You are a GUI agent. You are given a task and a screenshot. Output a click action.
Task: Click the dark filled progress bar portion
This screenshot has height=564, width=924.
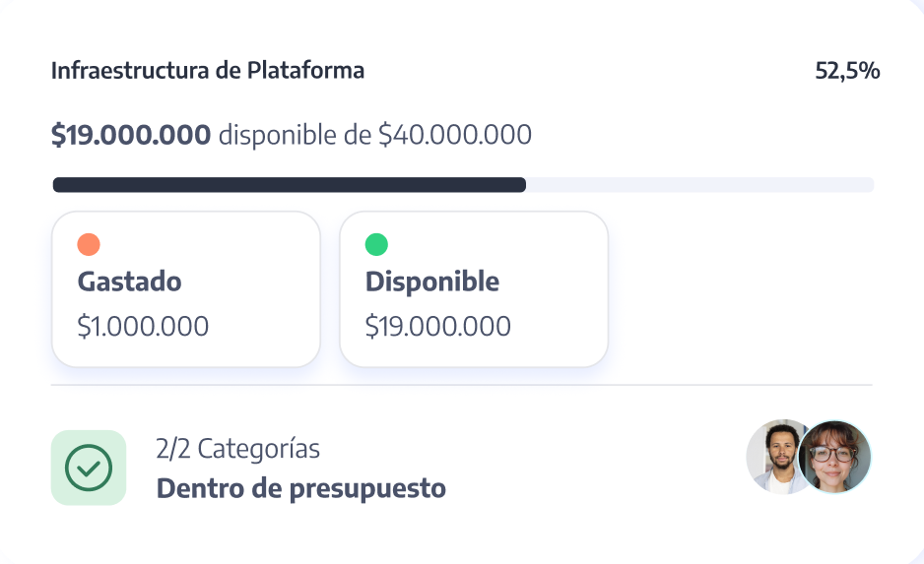pyautogui.click(x=289, y=185)
